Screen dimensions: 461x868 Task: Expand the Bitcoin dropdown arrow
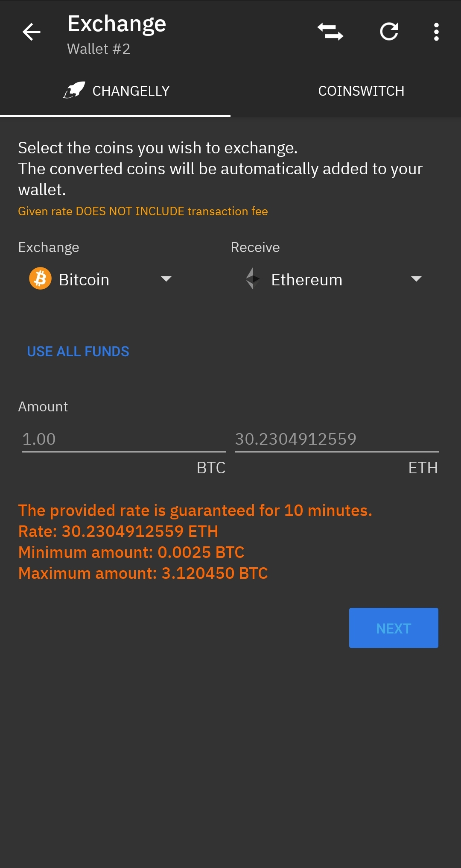[166, 279]
